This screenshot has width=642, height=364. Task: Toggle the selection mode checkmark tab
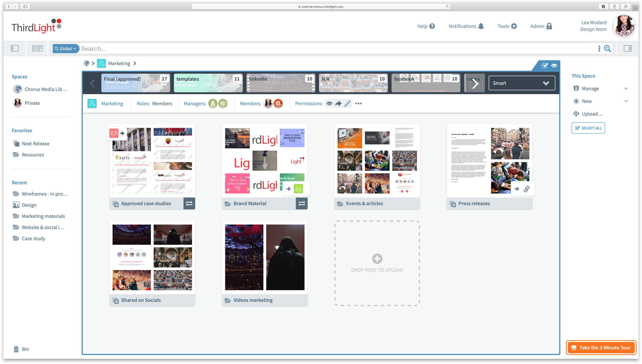click(545, 65)
